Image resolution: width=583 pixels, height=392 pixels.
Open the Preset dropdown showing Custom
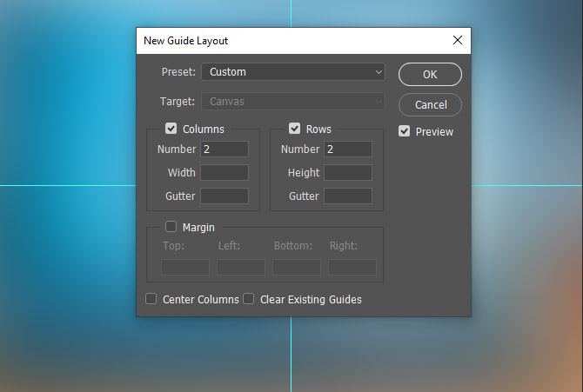click(x=292, y=72)
